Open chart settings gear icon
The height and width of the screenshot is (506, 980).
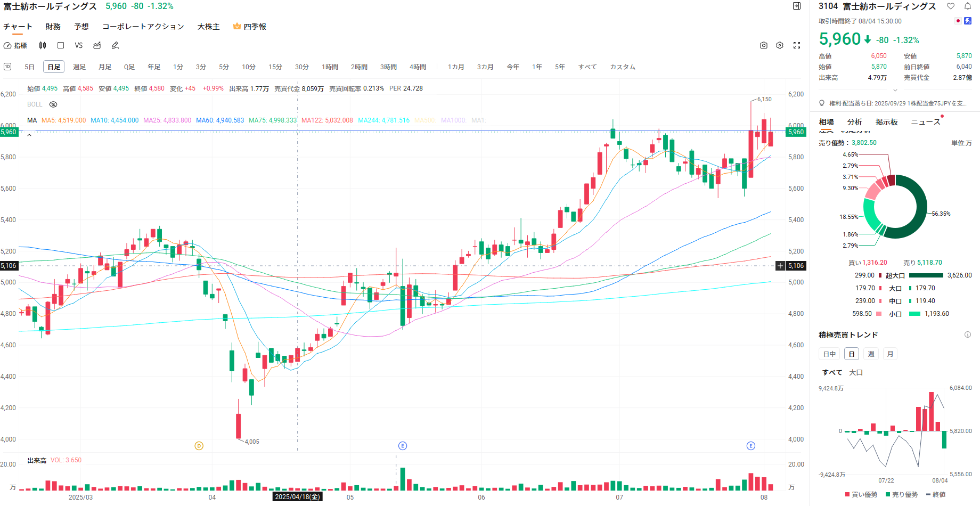click(780, 46)
